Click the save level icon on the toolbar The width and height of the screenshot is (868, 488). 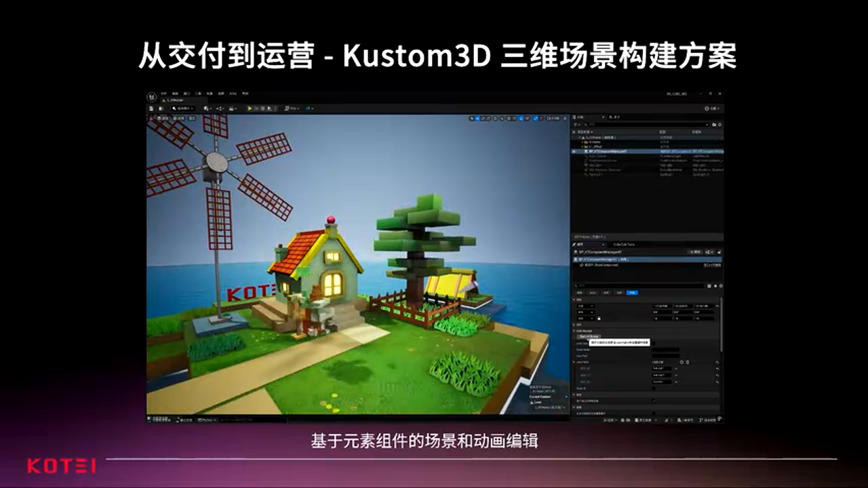(x=151, y=108)
